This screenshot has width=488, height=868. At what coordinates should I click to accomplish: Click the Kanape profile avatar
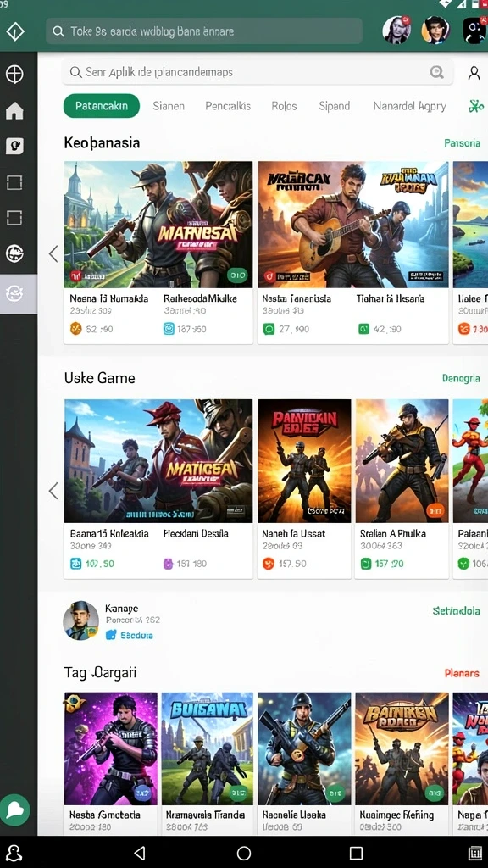pos(80,620)
